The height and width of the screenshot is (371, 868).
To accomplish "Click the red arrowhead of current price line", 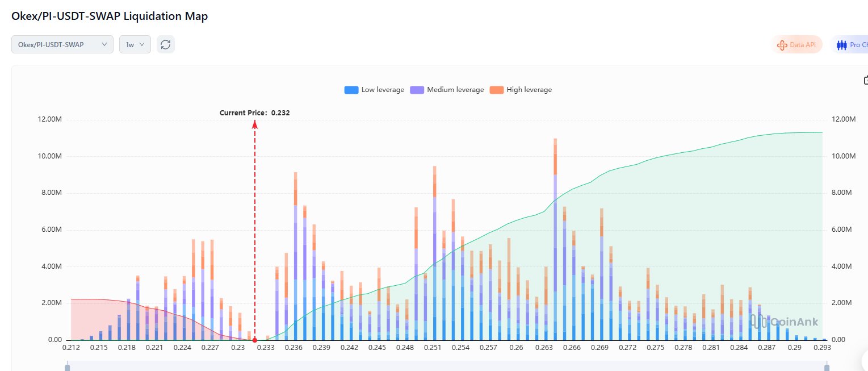I will pyautogui.click(x=254, y=123).
